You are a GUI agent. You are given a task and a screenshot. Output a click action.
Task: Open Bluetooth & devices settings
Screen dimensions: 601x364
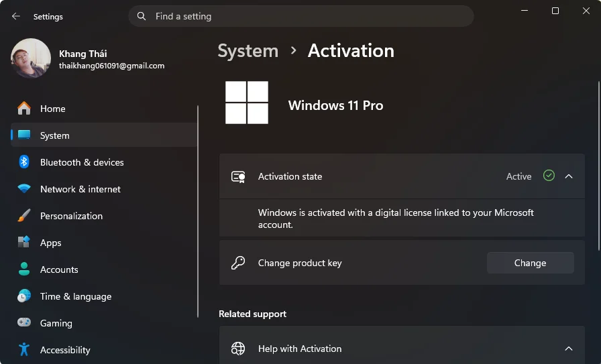pyautogui.click(x=103, y=162)
